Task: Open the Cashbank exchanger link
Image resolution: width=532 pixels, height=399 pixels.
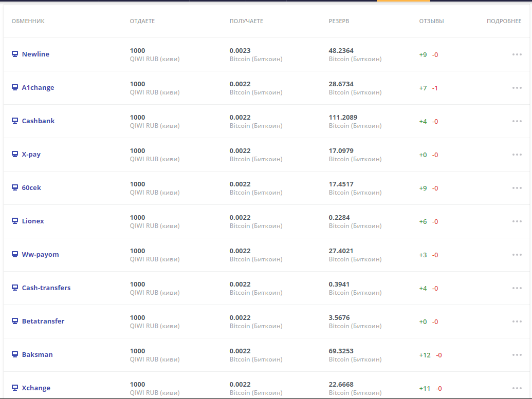Action: [x=39, y=121]
